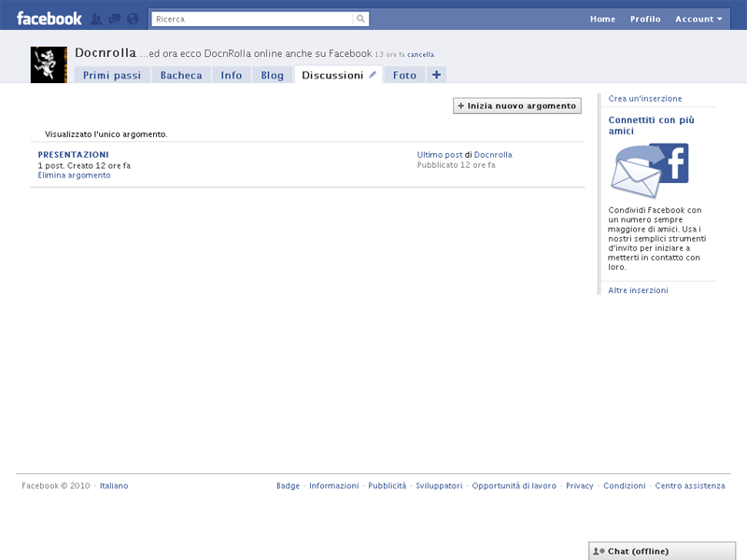Screen dimensions: 747x560
Task: Expand the Account dropdown menu
Action: point(698,19)
